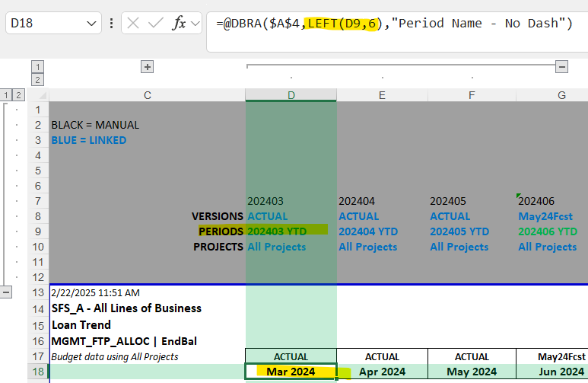Show row outline level 2
This screenshot has width=588, height=383.
click(19, 95)
